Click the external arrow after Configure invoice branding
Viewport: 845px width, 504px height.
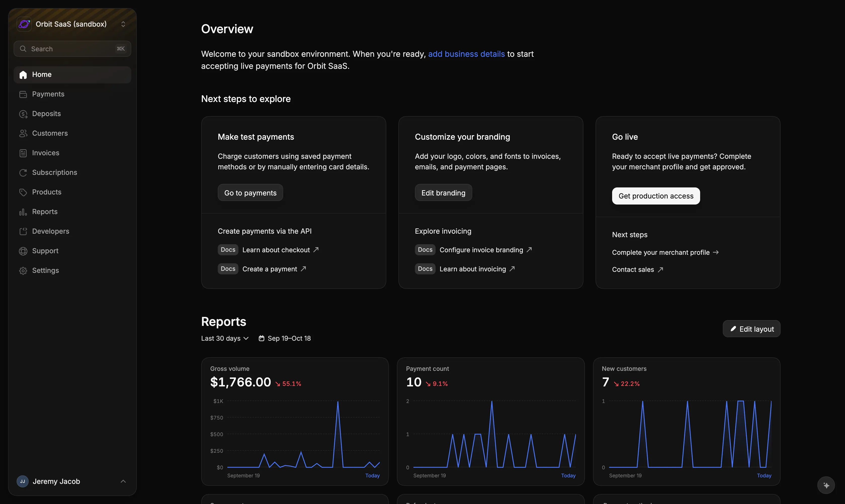tap(529, 250)
